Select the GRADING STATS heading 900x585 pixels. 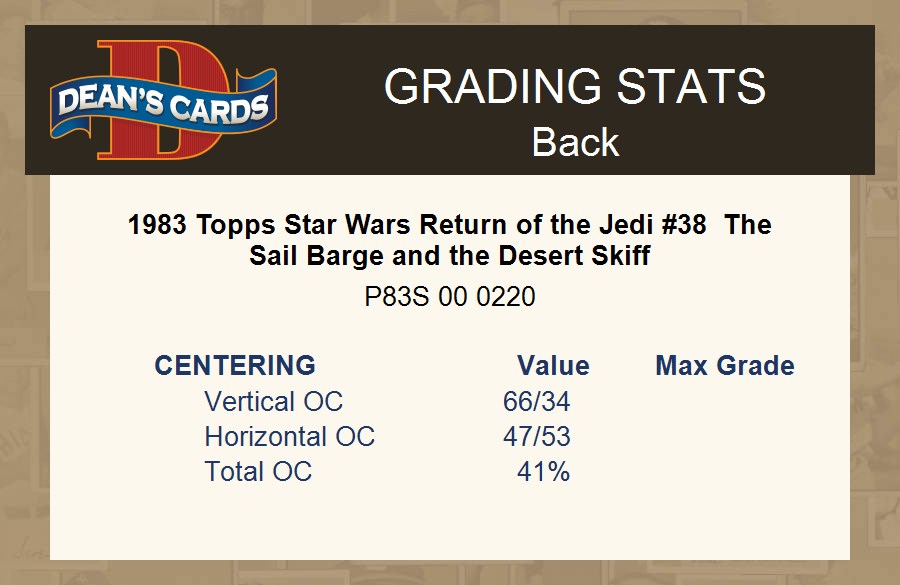(x=575, y=88)
